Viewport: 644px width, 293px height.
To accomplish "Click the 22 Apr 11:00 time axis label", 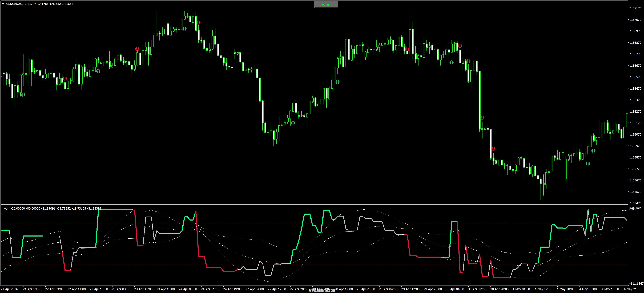I will click(x=77, y=289).
